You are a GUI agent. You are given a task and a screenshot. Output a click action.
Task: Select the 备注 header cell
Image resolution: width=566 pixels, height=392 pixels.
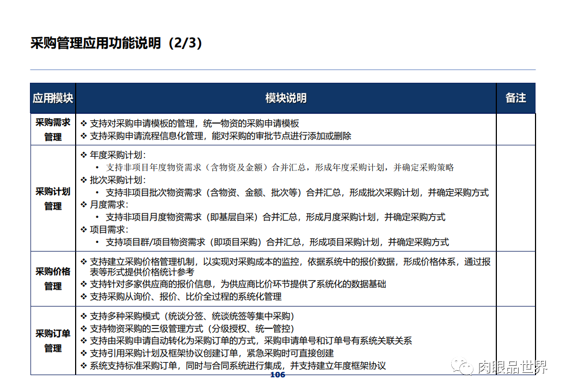coord(515,98)
